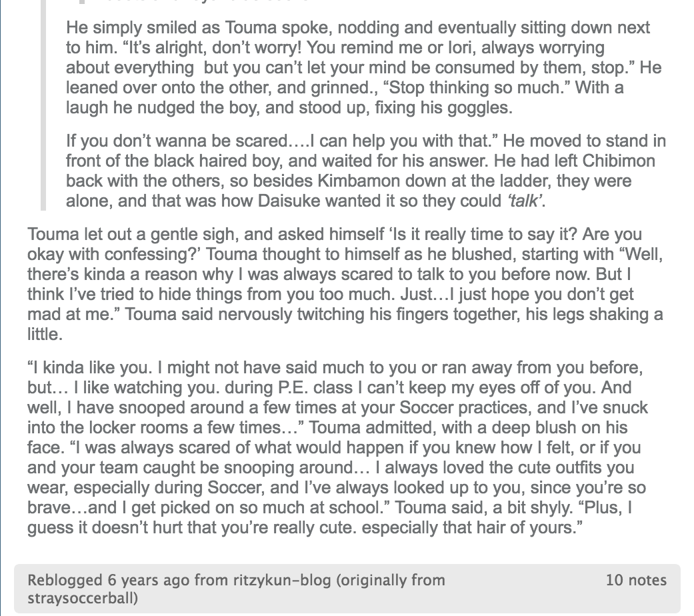Click the gray post footer bar
The width and height of the screenshot is (694, 616).
347,589
